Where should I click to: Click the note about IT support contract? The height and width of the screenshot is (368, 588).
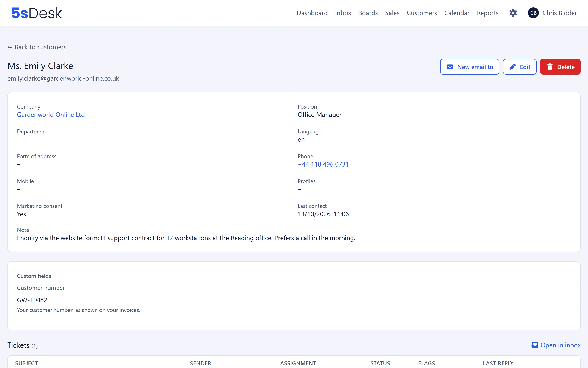186,238
